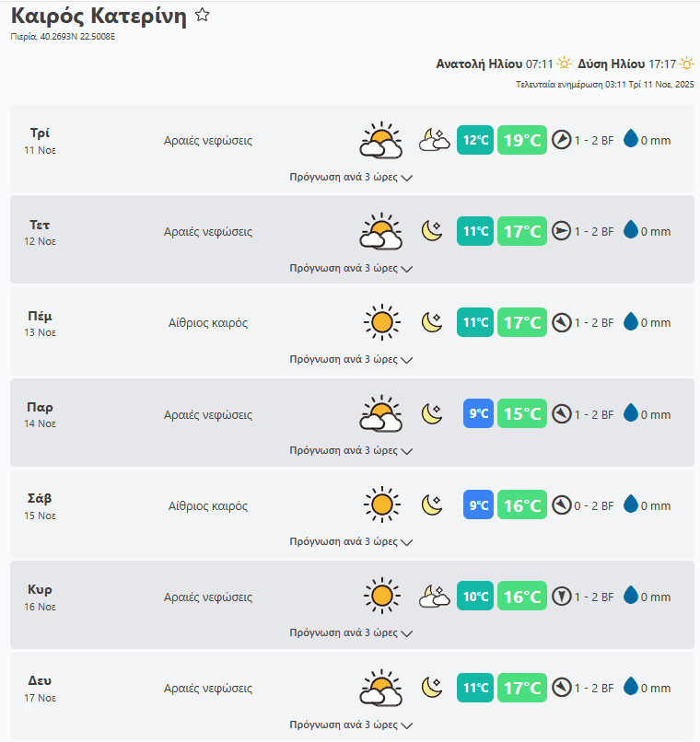Expand 3-hour forecast for Πέμ 13 Νοε
The height and width of the screenshot is (742, 700).
point(351,359)
